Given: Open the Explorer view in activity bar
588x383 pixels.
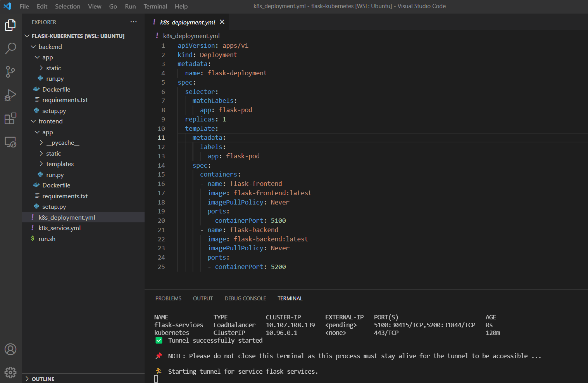Looking at the screenshot, I should click(x=10, y=25).
